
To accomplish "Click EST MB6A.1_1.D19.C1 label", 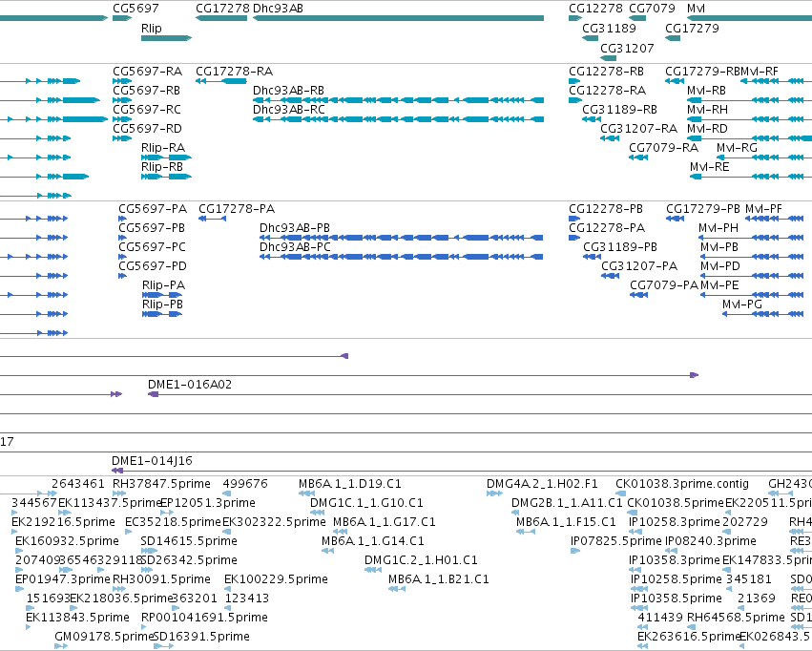I will pyautogui.click(x=350, y=484).
